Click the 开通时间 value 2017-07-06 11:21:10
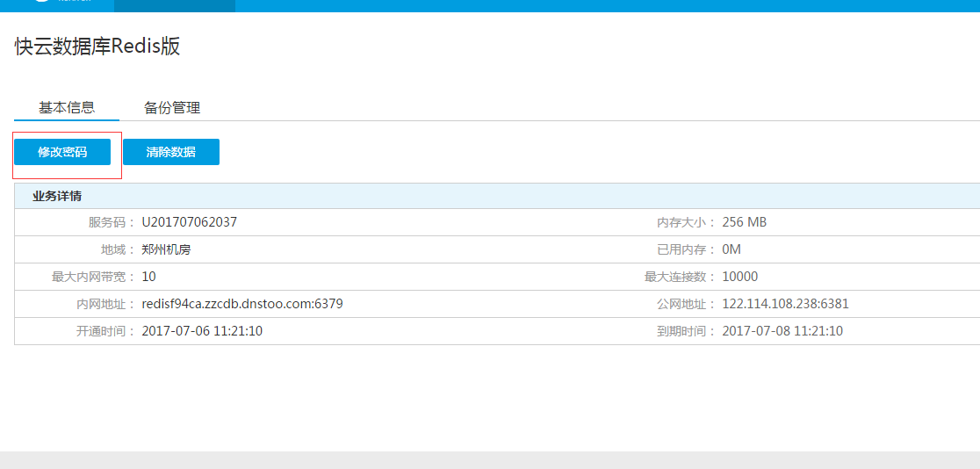 pos(202,331)
